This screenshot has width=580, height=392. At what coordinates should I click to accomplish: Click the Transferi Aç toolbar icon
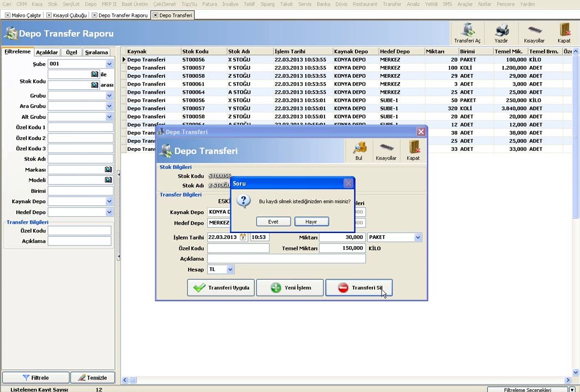[467, 33]
